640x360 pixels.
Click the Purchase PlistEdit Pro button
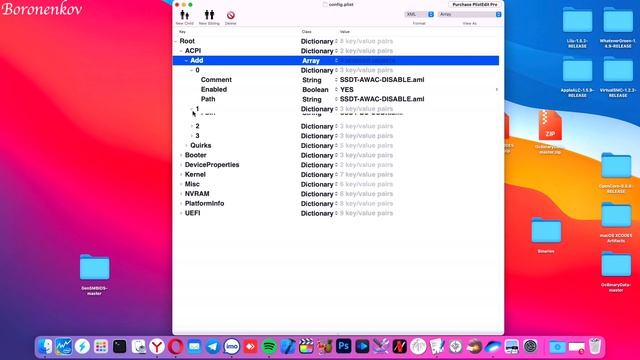pos(475,4)
